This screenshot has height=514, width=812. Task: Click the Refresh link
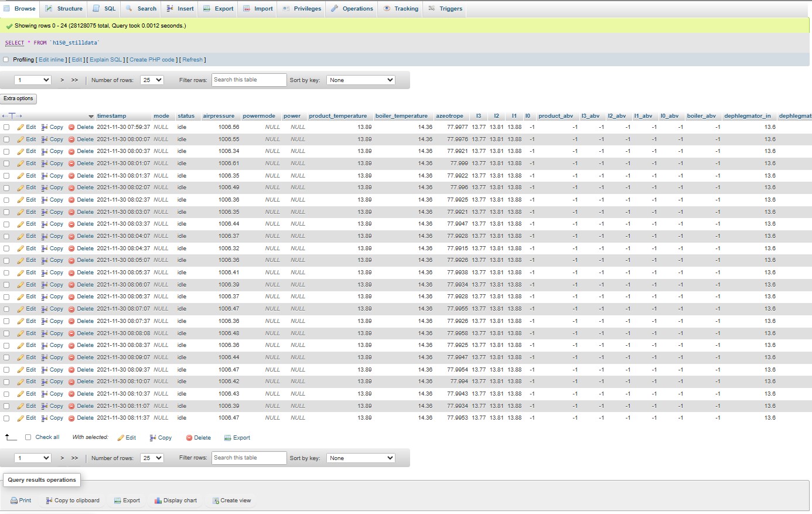pos(192,60)
